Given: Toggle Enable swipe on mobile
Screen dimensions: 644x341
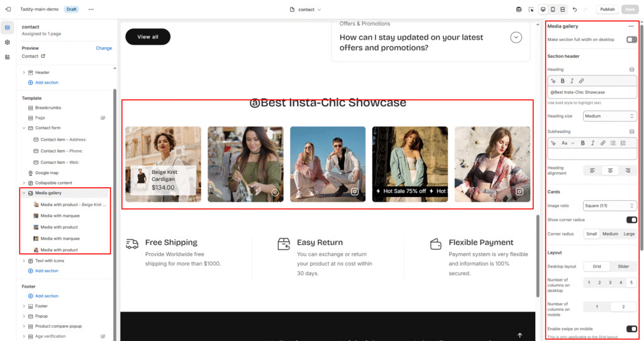Looking at the screenshot, I should click(631, 328).
